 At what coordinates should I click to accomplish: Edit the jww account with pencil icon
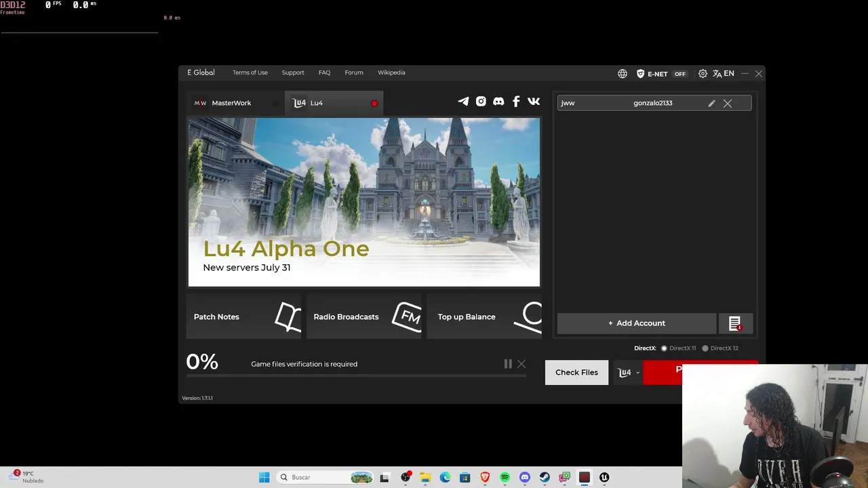(x=711, y=103)
